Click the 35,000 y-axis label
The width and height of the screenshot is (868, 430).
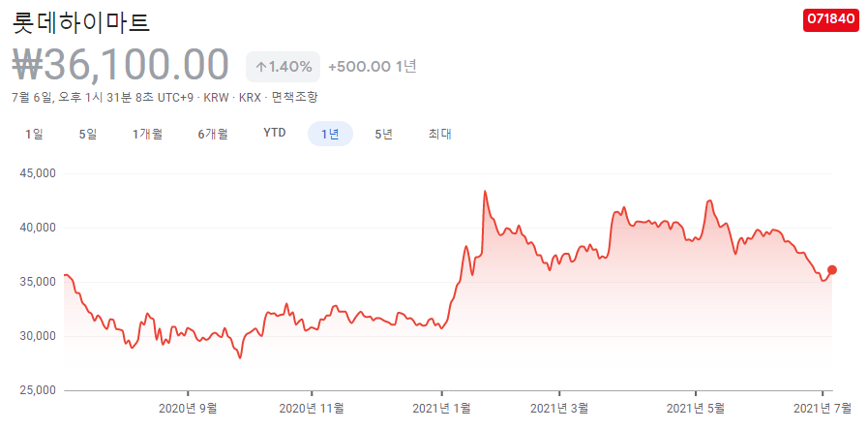coord(38,282)
